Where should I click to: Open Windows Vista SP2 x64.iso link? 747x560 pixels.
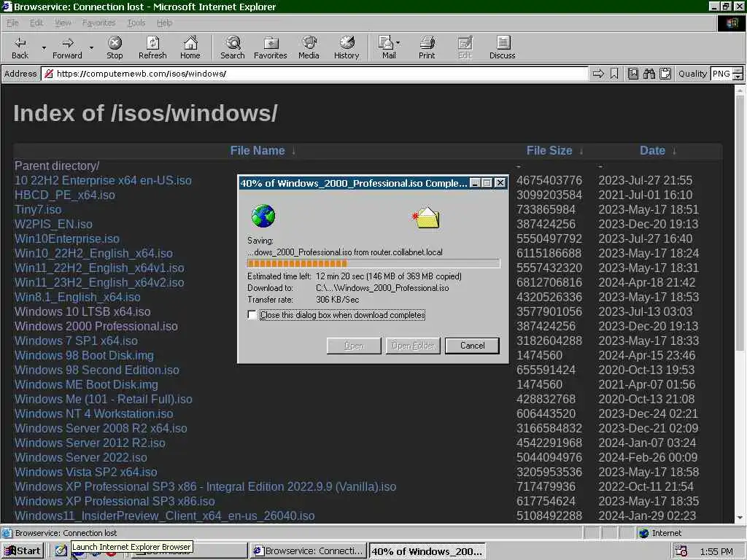coord(86,472)
